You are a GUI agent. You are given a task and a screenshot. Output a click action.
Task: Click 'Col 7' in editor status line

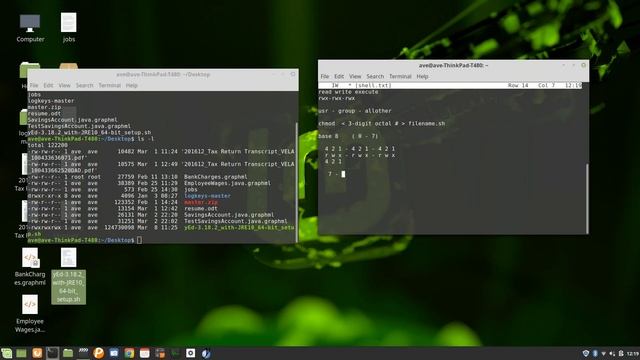point(547,85)
